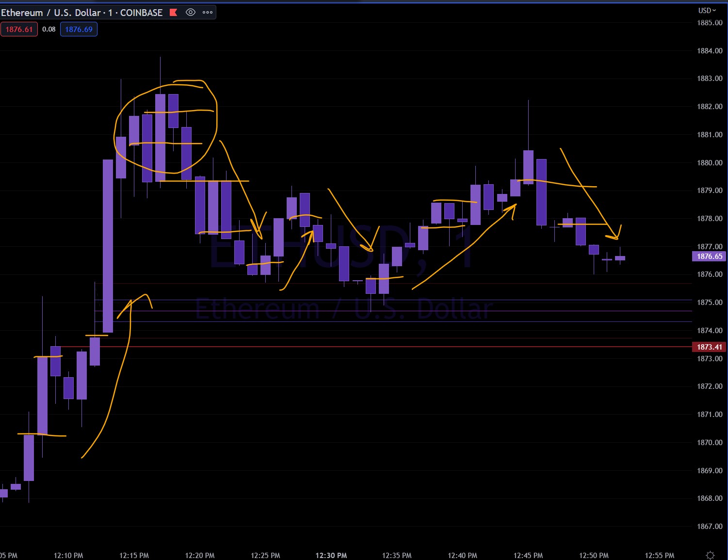This screenshot has width=728, height=560.
Task: Click the bold 12:30 PM time axis label
Action: point(331,556)
